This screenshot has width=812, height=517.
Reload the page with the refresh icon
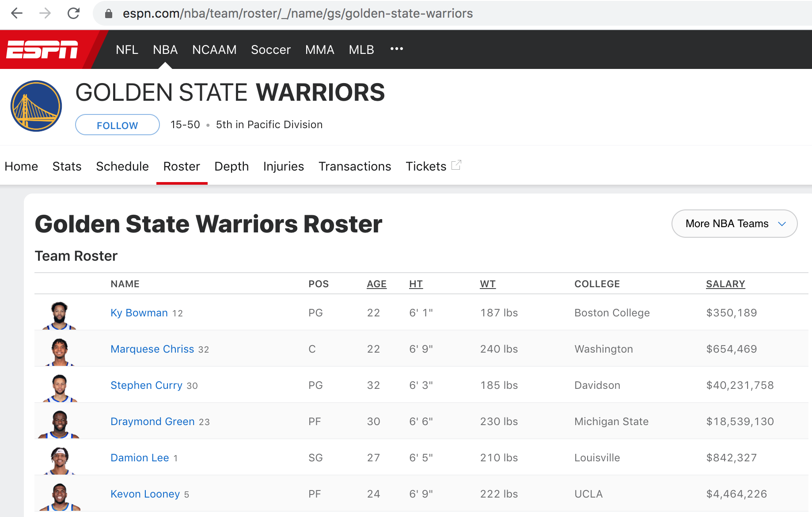[73, 13]
